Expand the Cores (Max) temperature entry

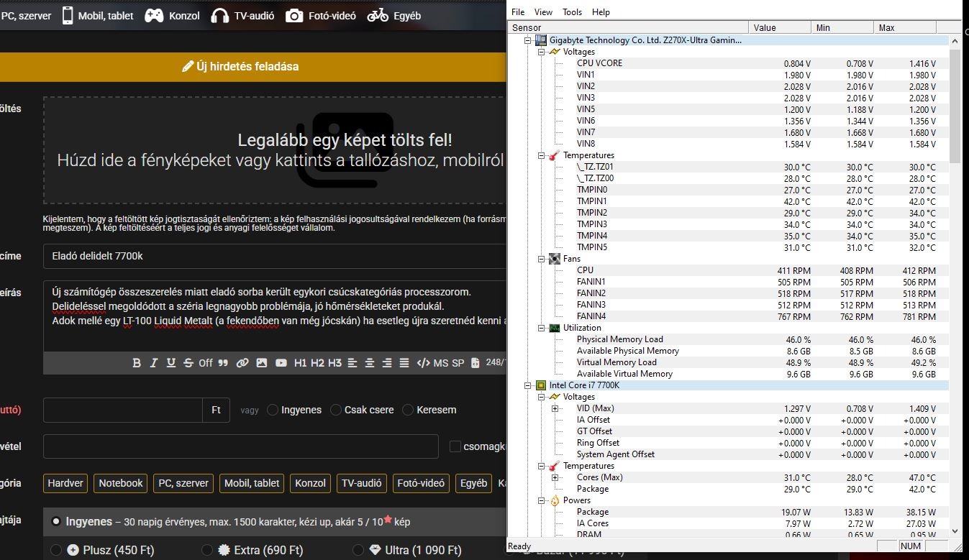tap(555, 477)
